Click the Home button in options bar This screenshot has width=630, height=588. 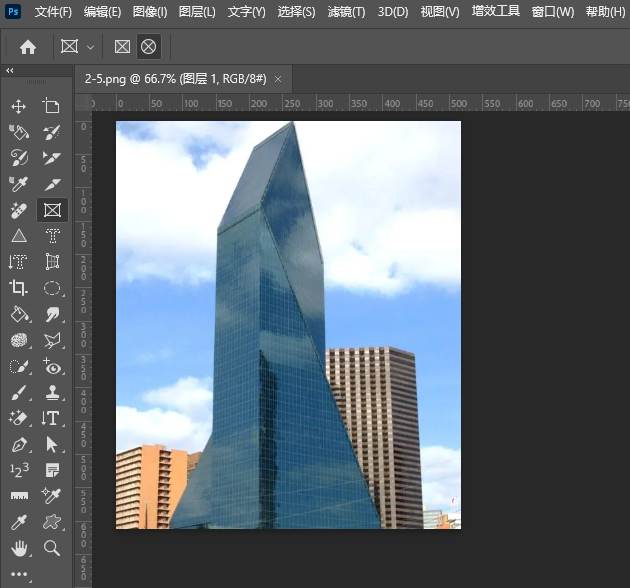click(28, 47)
